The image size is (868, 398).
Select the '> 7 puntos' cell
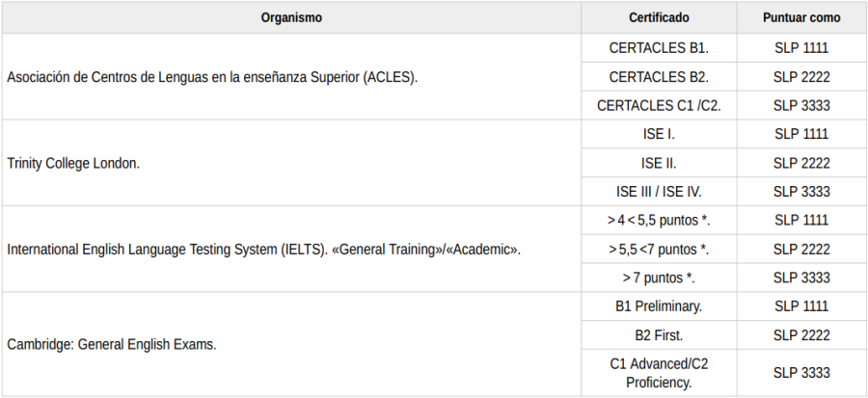pos(659,279)
